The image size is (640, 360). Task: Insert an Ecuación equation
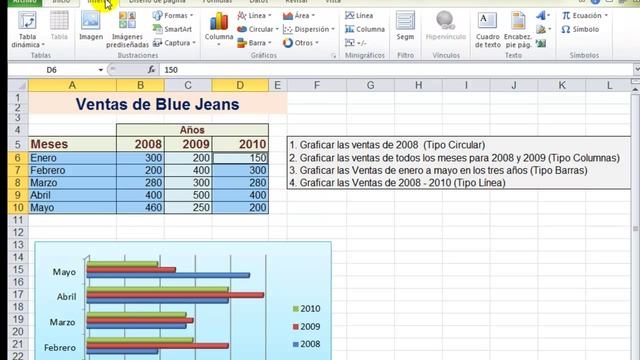click(585, 16)
